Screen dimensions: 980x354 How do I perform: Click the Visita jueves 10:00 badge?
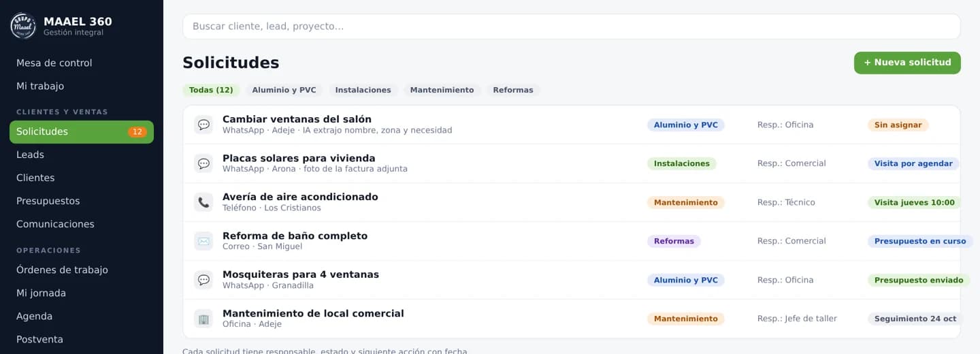coord(914,203)
